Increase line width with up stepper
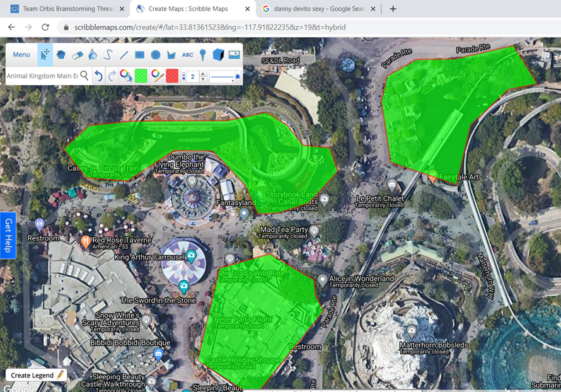This screenshot has height=392, width=561. [203, 73]
